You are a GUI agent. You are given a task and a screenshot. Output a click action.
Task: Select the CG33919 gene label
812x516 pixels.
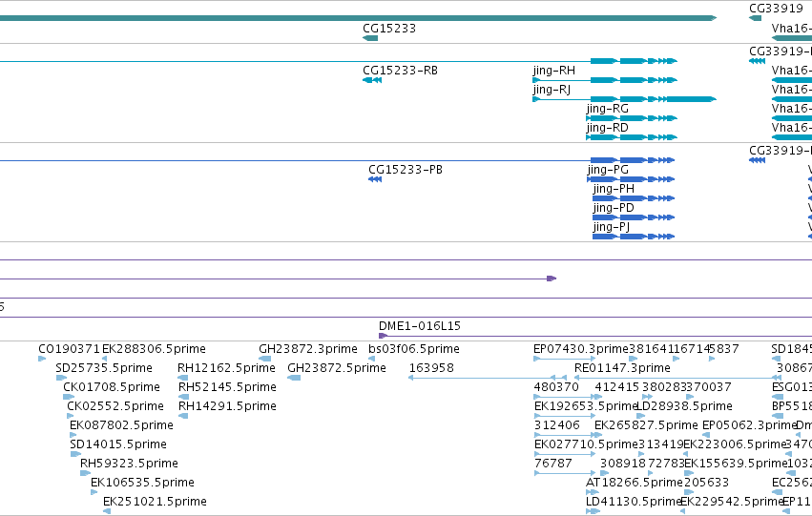coord(776,9)
